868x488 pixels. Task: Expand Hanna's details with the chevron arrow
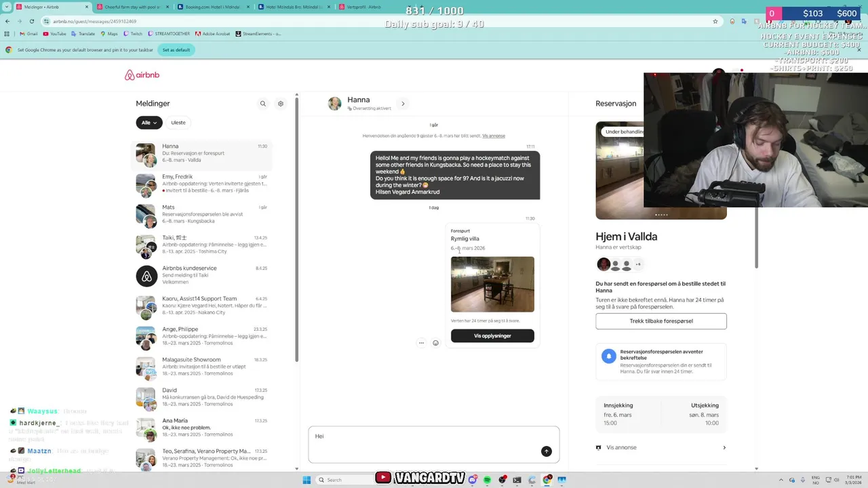pyautogui.click(x=403, y=104)
